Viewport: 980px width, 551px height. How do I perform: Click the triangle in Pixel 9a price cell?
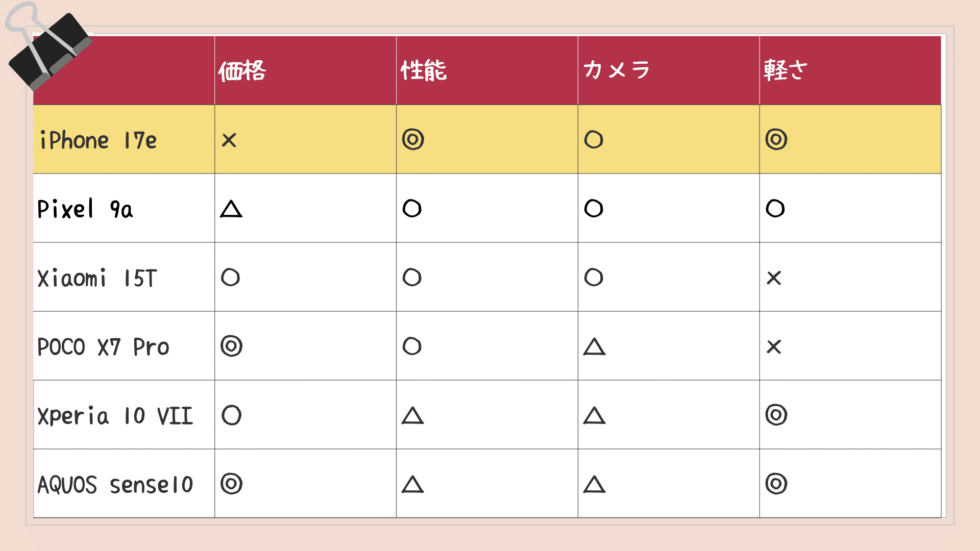231,209
